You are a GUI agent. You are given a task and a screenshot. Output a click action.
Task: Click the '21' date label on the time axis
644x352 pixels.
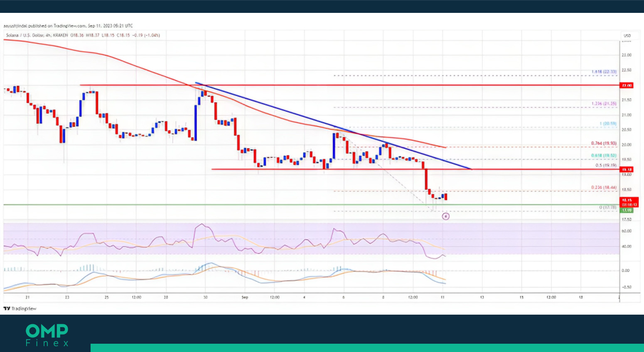pos(27,297)
